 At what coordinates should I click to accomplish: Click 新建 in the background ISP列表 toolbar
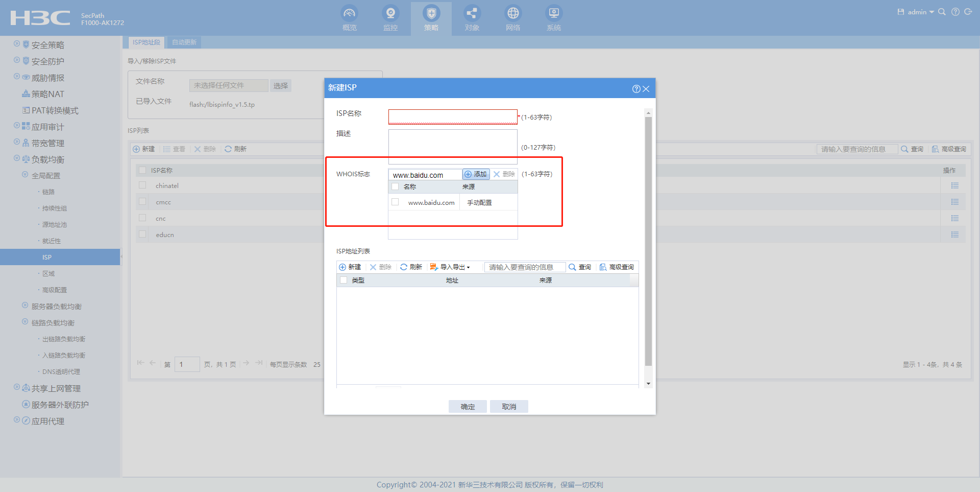(144, 149)
